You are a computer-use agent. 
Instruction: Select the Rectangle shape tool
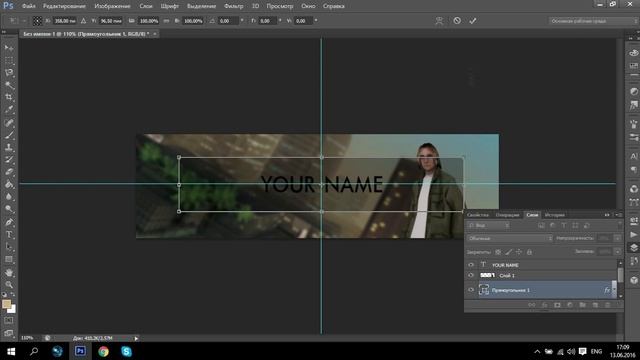tap(9, 260)
